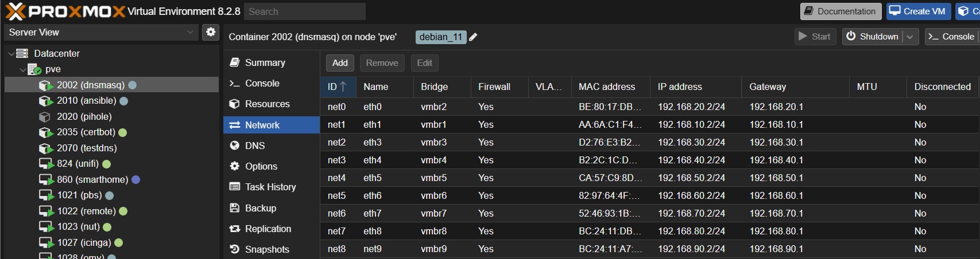Click the Create VM button
Screen dimensions: 980x259
point(918,11)
